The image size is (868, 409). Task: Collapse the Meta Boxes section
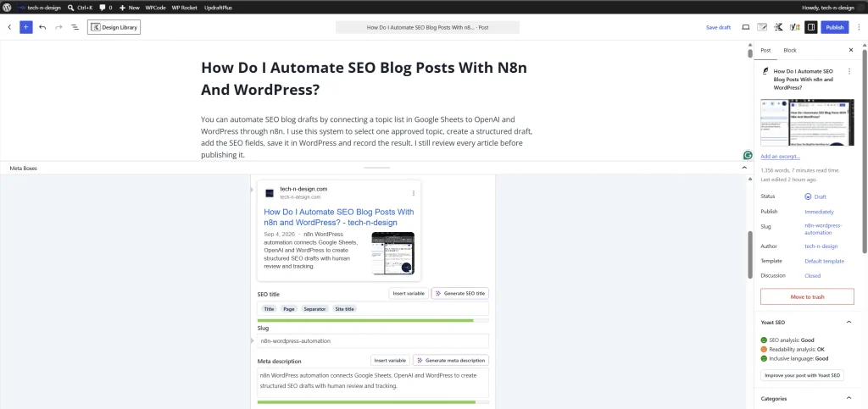pyautogui.click(x=744, y=168)
